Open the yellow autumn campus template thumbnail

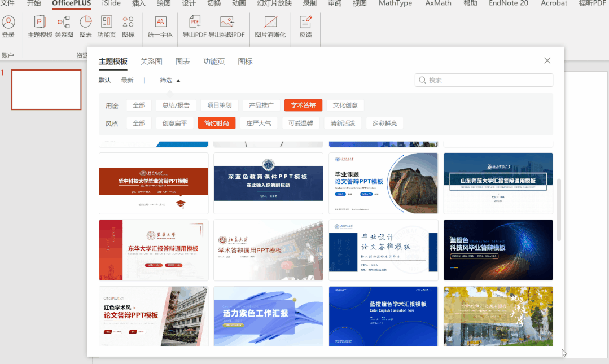[498, 316]
